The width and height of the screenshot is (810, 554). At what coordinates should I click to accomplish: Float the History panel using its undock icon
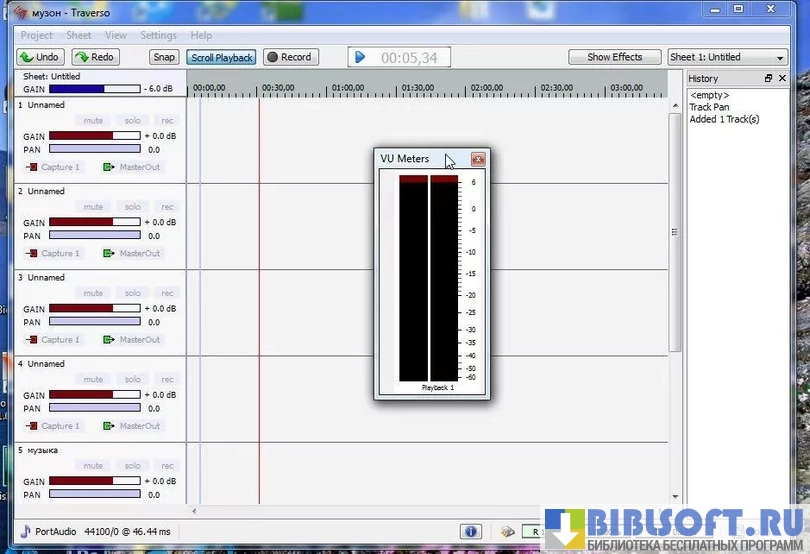click(x=768, y=78)
